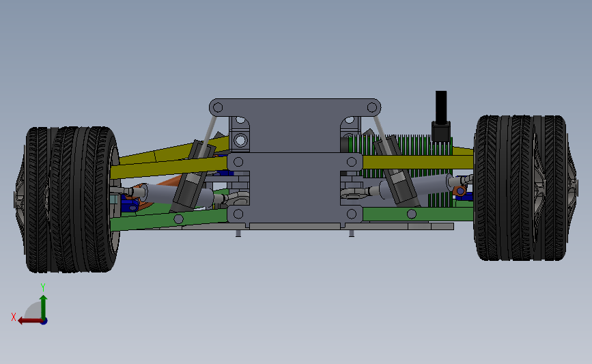Select the right shock absorber body
The width and height of the screenshot is (592, 364).
(x=397, y=172)
